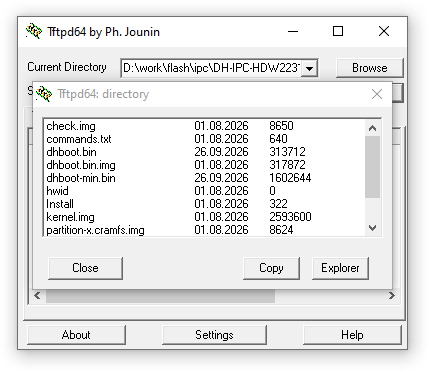
Task: Select the dhboot.bin.img file entry
Action: tap(204, 165)
